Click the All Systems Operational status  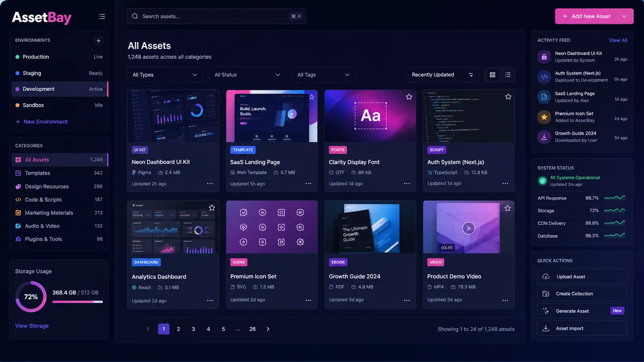[x=575, y=178]
